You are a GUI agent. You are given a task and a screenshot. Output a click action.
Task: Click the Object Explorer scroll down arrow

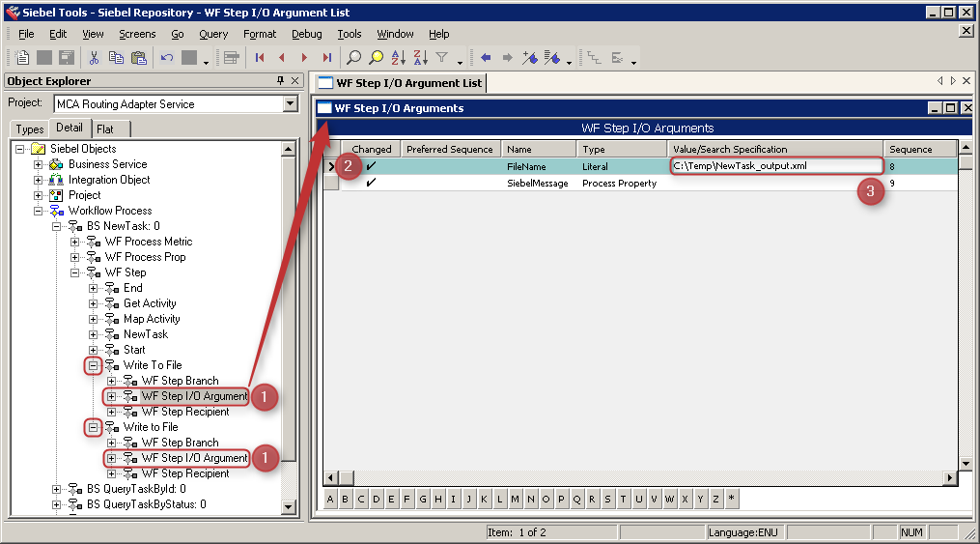coord(288,506)
